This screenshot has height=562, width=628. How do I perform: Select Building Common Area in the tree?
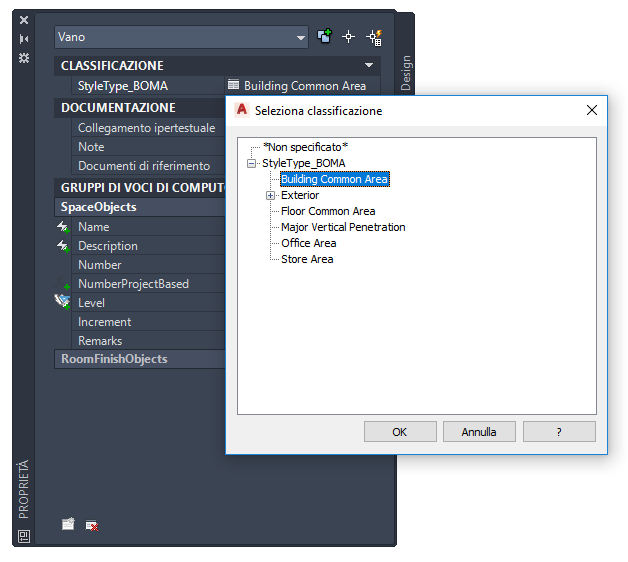click(334, 179)
